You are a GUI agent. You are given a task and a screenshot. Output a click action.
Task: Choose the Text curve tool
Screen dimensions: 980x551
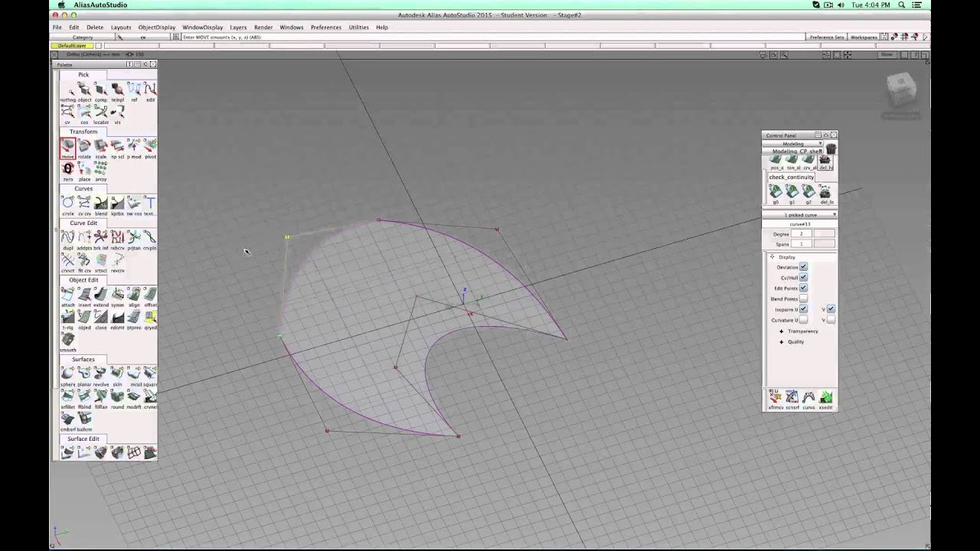[150, 205]
